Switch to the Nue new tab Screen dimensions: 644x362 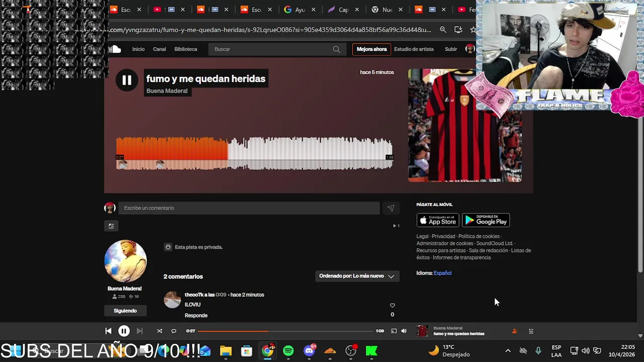tap(386, 10)
